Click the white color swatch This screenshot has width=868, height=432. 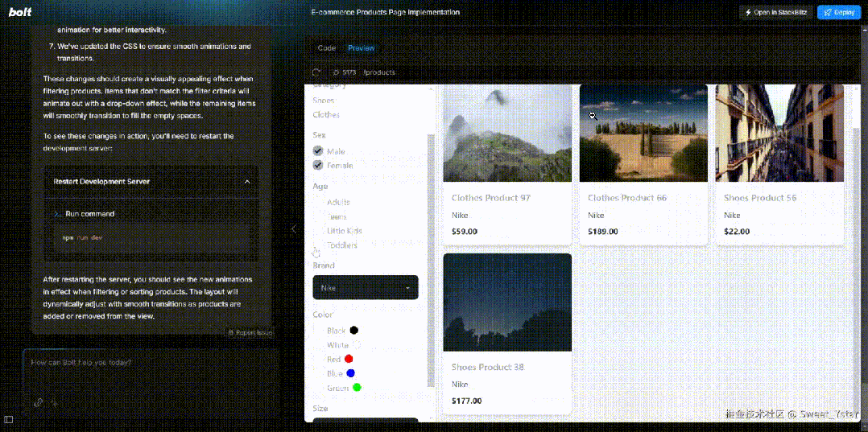point(357,344)
